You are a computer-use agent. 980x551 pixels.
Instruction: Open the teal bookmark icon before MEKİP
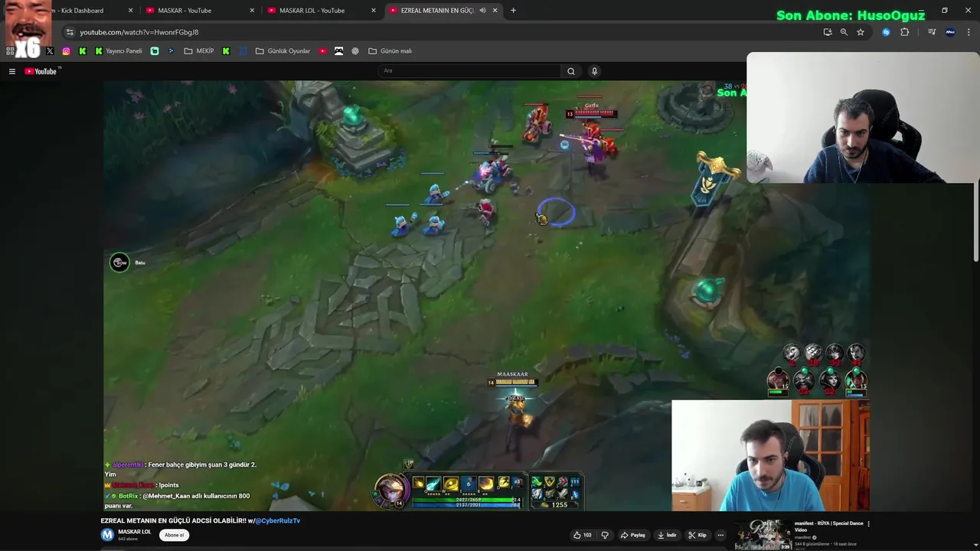click(155, 51)
